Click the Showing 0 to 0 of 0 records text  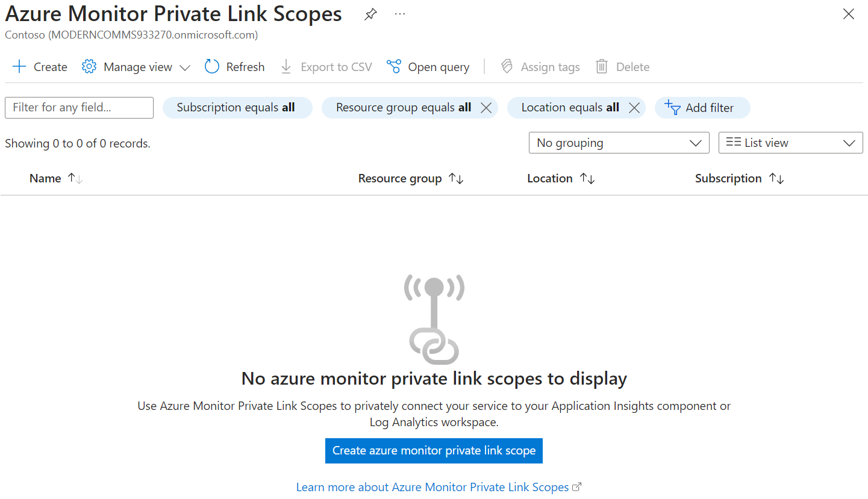click(78, 143)
